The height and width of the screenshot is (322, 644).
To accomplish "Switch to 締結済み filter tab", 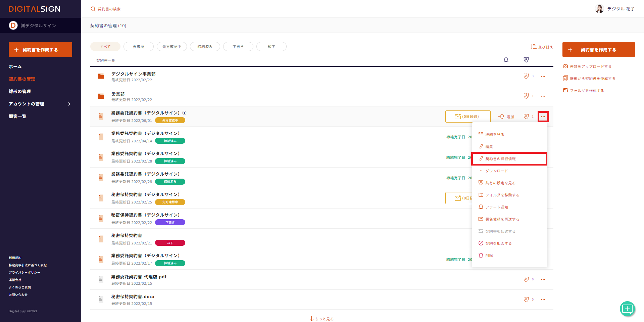I will tap(205, 47).
